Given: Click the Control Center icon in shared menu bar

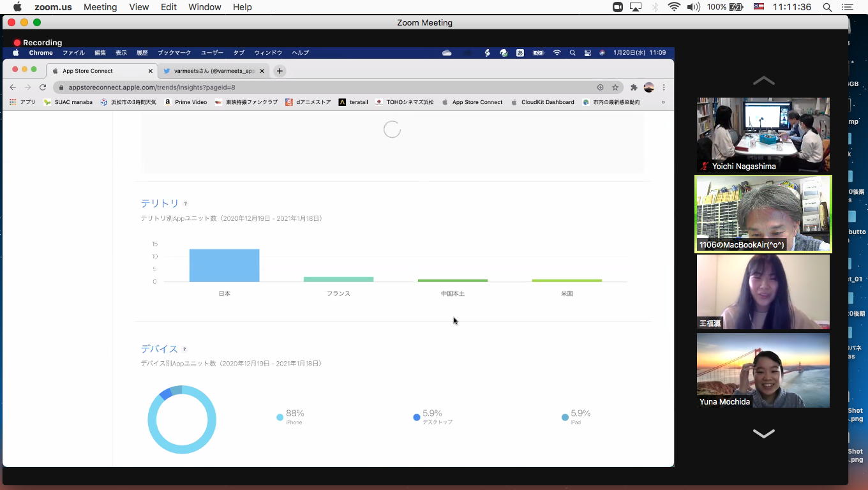Looking at the screenshot, I should (x=588, y=53).
